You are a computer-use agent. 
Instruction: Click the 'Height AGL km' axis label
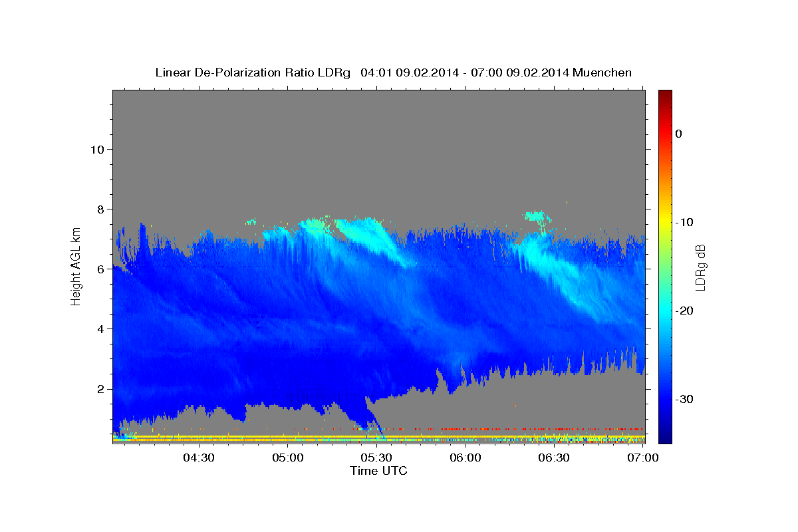point(76,267)
